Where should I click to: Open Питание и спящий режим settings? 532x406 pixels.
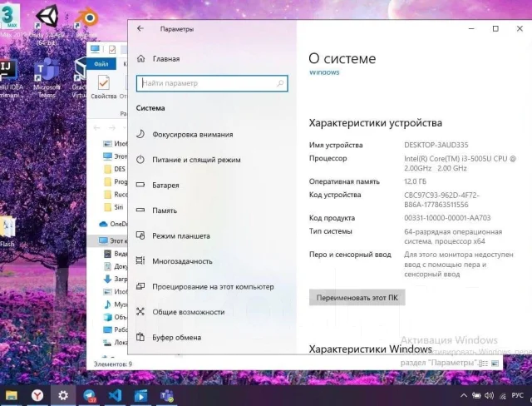pos(189,160)
